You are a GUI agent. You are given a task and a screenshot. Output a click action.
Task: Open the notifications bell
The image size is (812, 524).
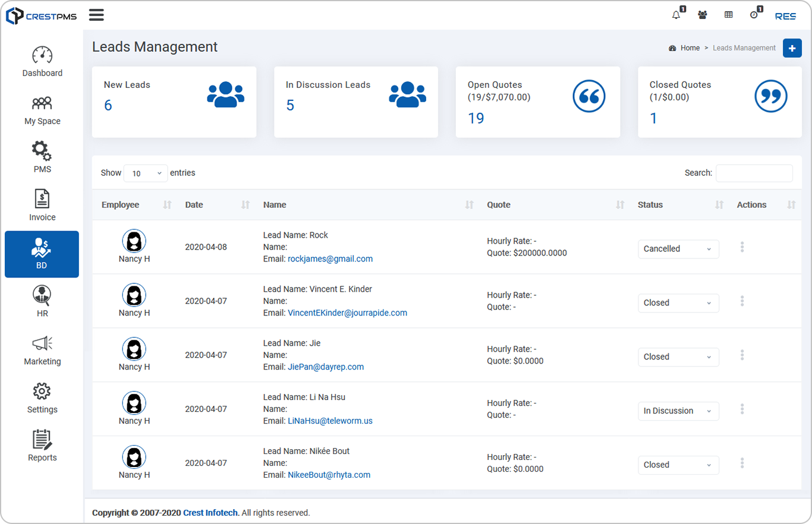pos(676,15)
